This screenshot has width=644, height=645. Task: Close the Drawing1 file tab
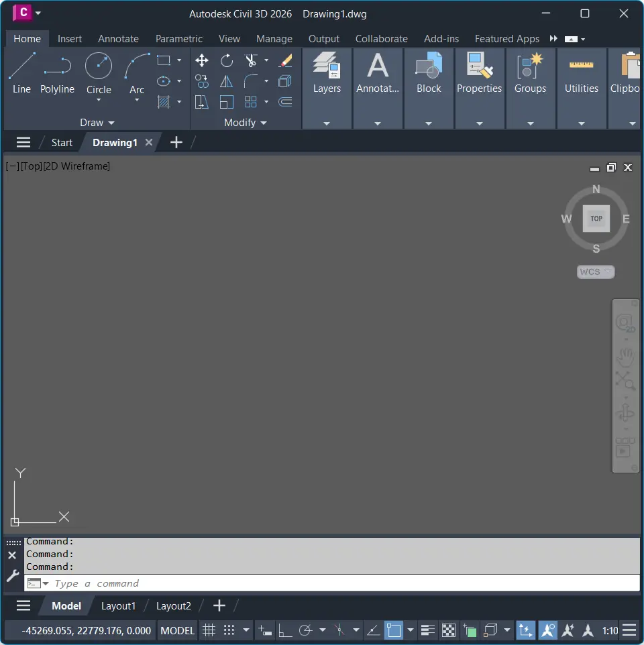pos(149,142)
